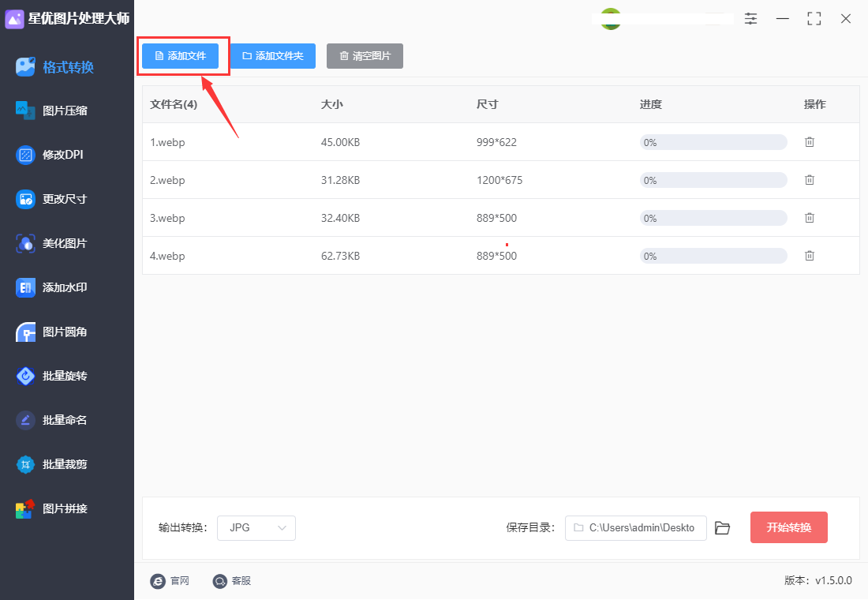Image resolution: width=868 pixels, height=600 pixels.
Task: Select the 4.webp file name
Action: pyautogui.click(x=167, y=256)
